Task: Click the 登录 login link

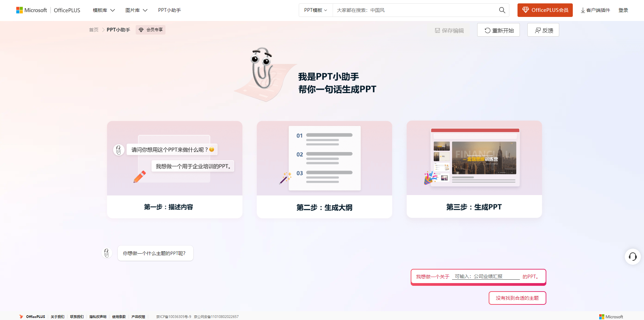Action: click(623, 10)
